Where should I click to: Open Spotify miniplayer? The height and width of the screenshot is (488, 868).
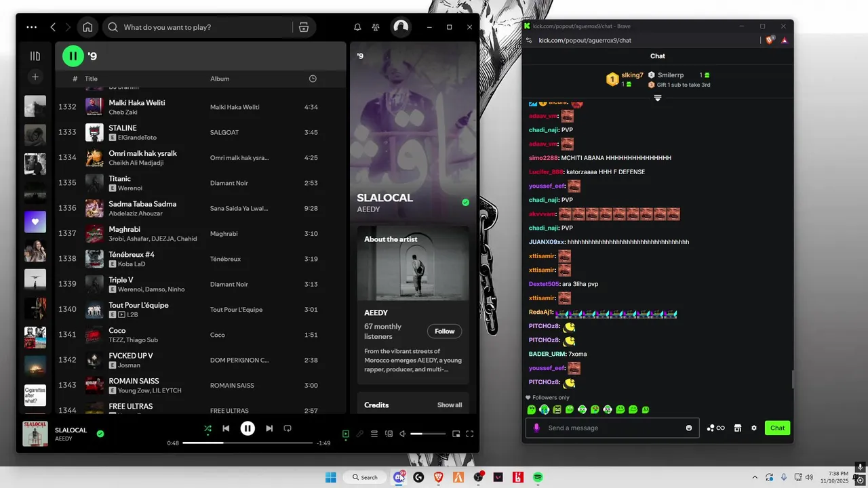tap(456, 434)
